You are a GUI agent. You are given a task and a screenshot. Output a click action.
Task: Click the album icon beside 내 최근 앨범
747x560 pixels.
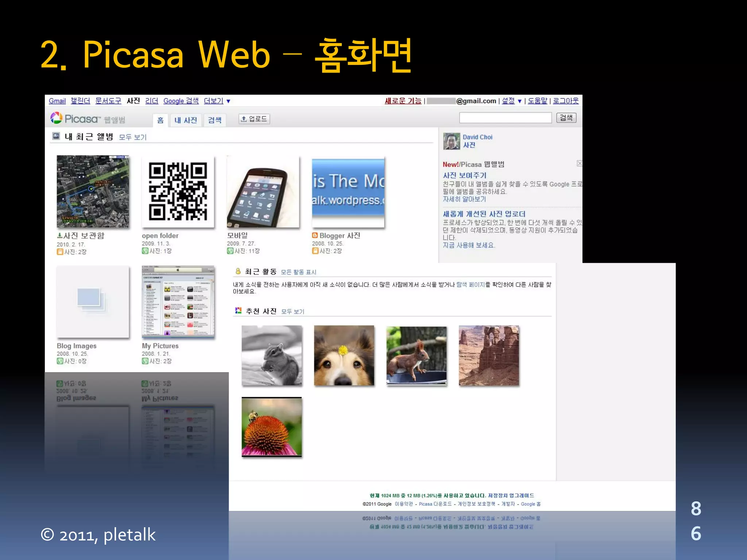56,136
